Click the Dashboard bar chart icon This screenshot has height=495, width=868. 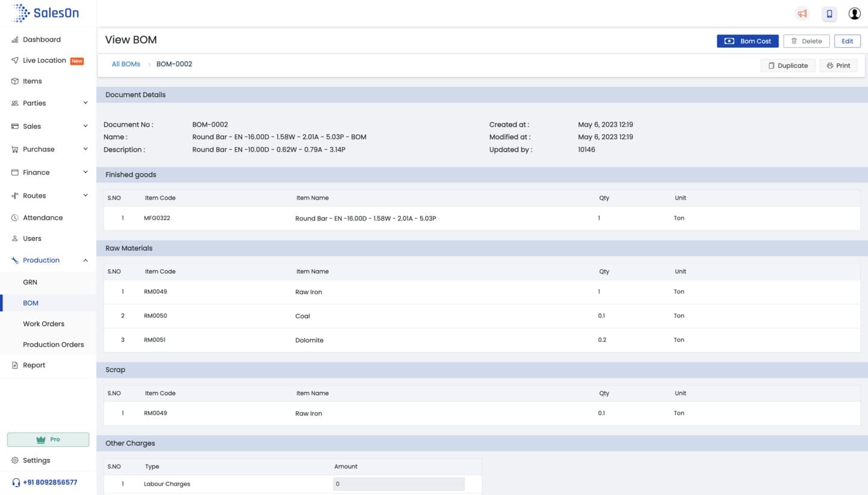click(x=15, y=40)
